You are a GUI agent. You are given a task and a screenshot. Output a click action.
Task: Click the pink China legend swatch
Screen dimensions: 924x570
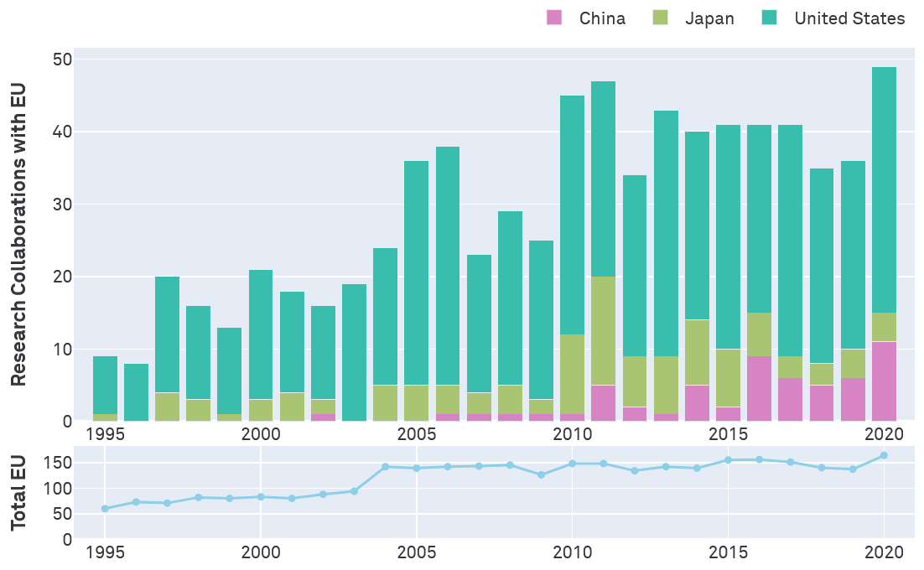[x=554, y=18]
